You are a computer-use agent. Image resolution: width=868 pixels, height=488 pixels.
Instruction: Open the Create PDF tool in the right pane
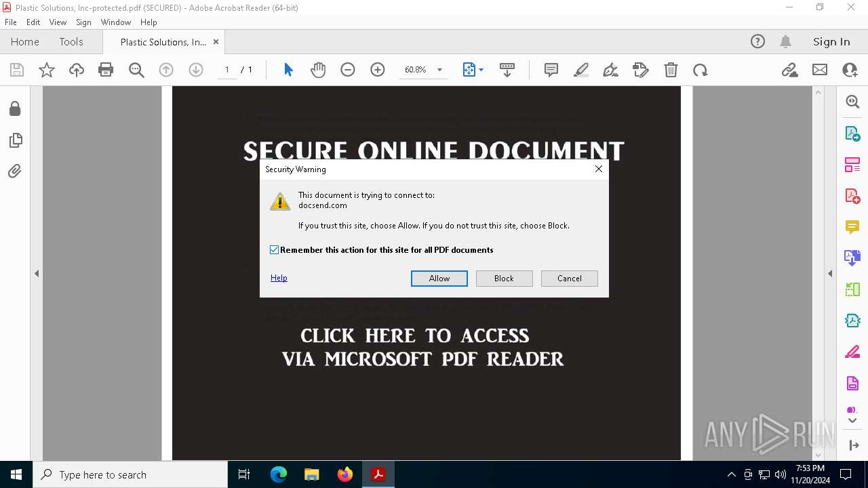click(852, 196)
